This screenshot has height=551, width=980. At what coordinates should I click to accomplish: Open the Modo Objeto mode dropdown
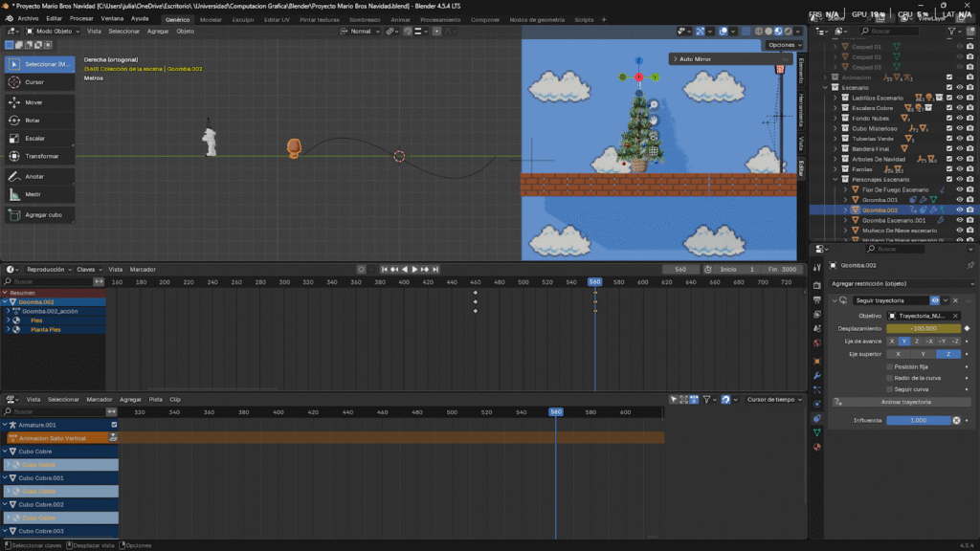(55, 31)
